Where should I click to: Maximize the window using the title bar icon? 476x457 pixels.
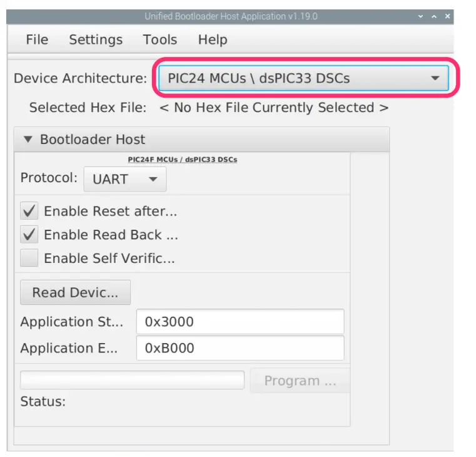coord(433,16)
